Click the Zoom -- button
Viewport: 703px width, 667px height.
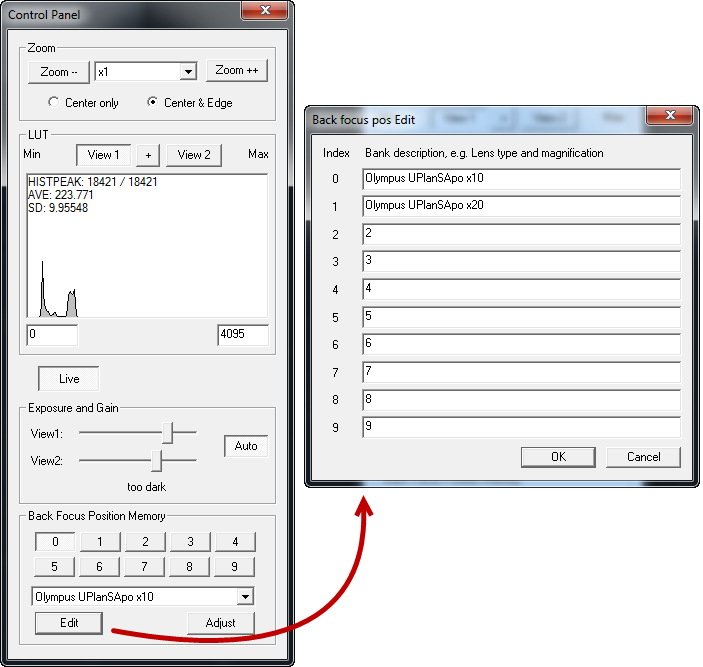click(x=59, y=72)
